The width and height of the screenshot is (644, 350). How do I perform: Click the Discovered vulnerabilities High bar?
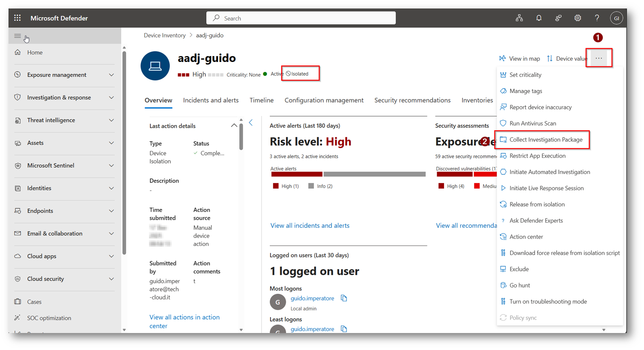(455, 174)
